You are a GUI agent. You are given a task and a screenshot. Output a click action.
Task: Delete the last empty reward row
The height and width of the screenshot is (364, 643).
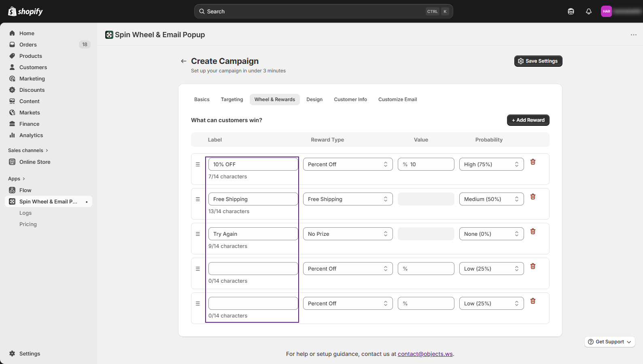[533, 301]
